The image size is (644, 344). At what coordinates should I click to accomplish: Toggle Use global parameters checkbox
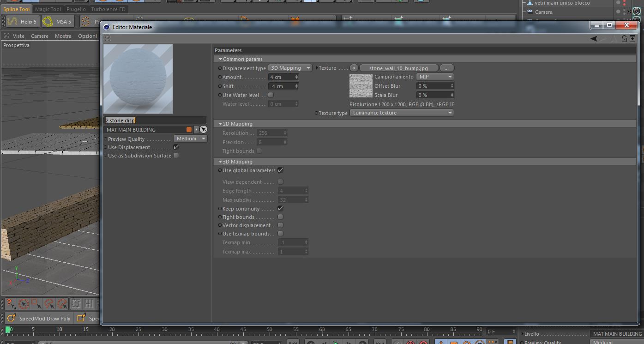tap(280, 170)
